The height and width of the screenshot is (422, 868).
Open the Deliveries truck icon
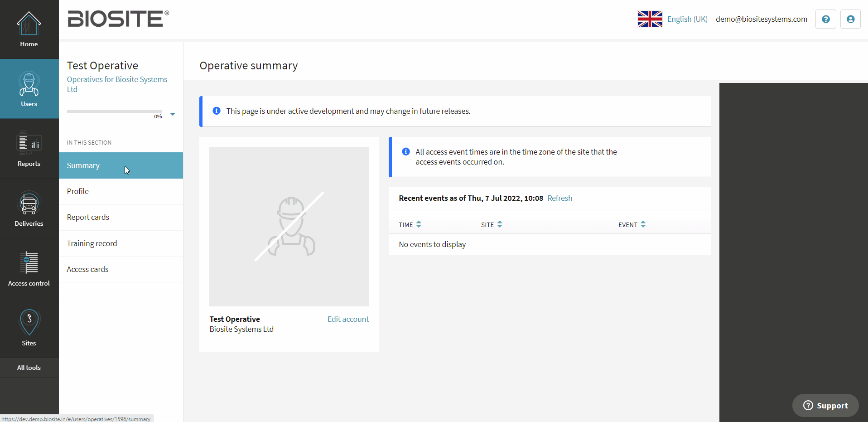click(29, 203)
